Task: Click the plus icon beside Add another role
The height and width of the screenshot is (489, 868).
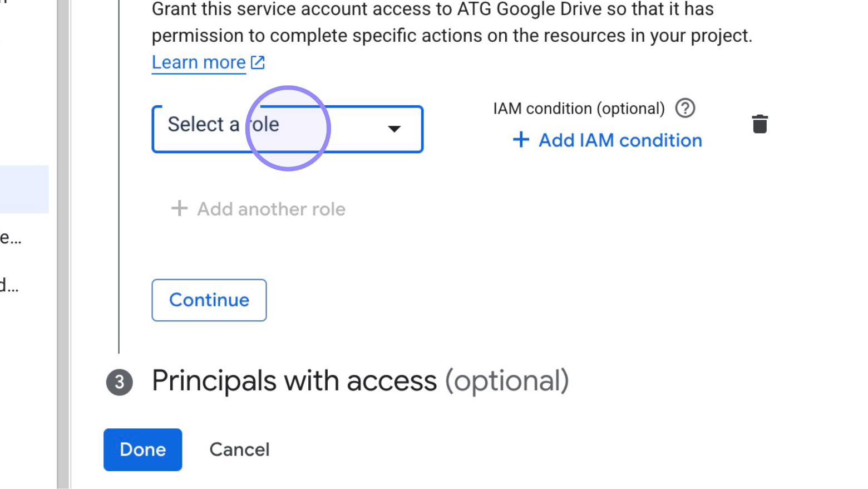Action: point(179,209)
